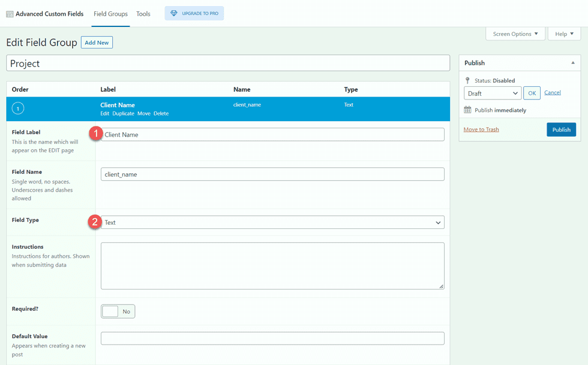Click Cancel next to OK

(x=552, y=92)
